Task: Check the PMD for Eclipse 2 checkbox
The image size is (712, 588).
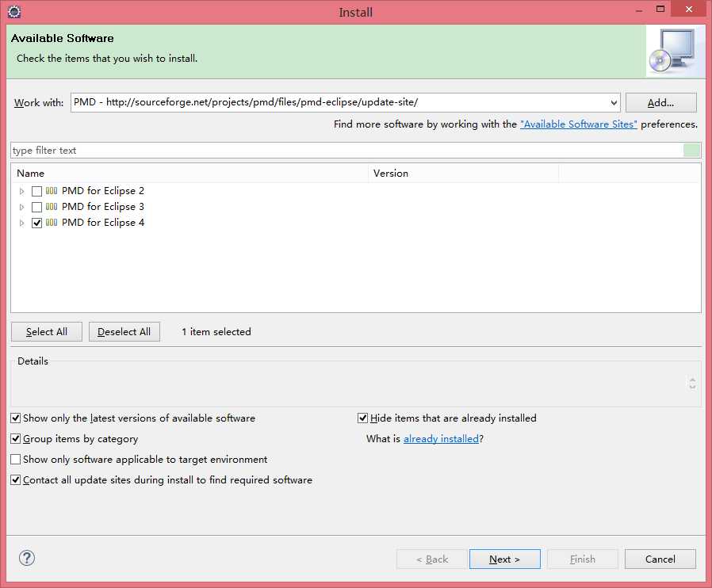Action: point(36,191)
